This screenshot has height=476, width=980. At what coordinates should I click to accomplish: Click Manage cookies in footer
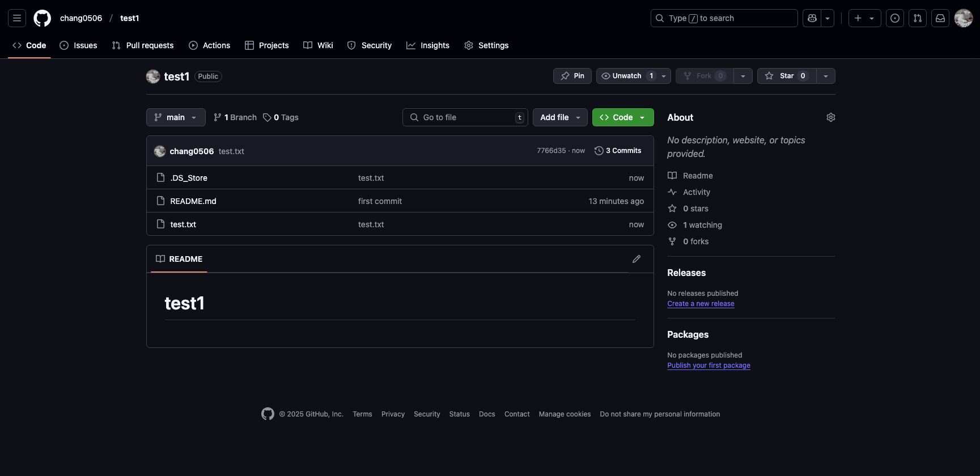[565, 414]
